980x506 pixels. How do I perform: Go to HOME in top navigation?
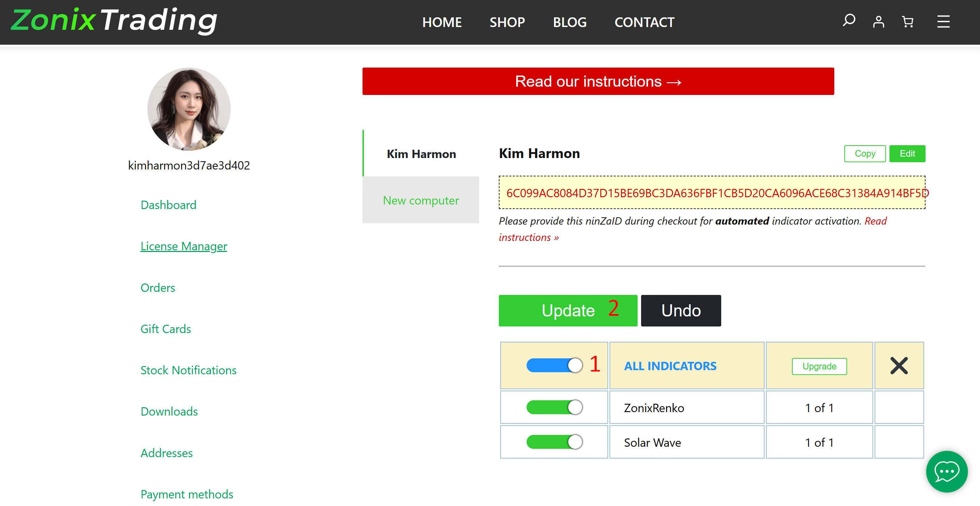tap(442, 23)
